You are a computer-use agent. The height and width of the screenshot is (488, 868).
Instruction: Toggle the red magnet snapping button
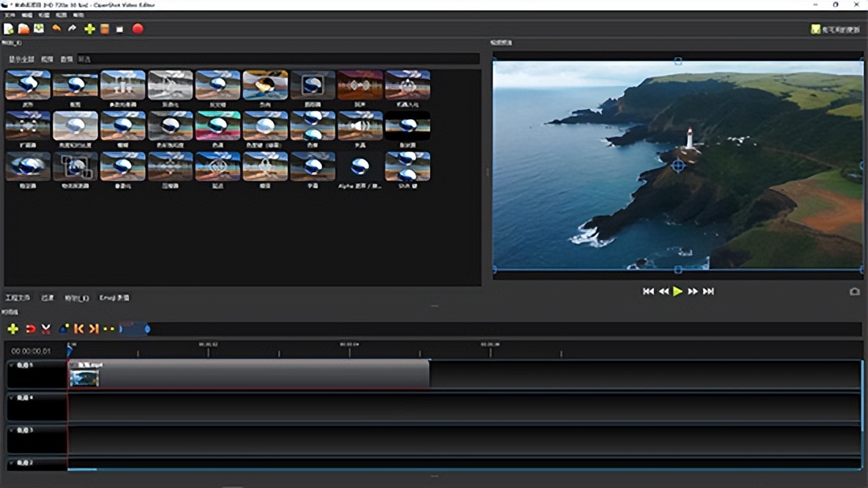(x=30, y=328)
